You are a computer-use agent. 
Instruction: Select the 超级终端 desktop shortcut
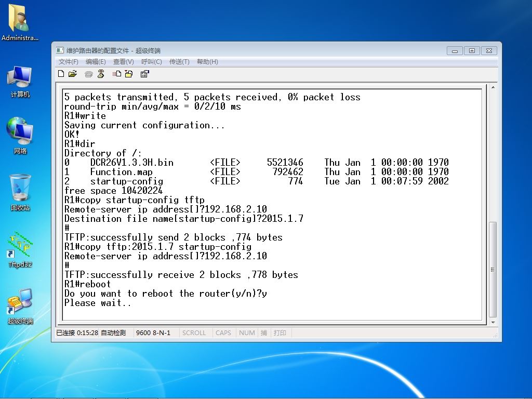pyautogui.click(x=20, y=306)
